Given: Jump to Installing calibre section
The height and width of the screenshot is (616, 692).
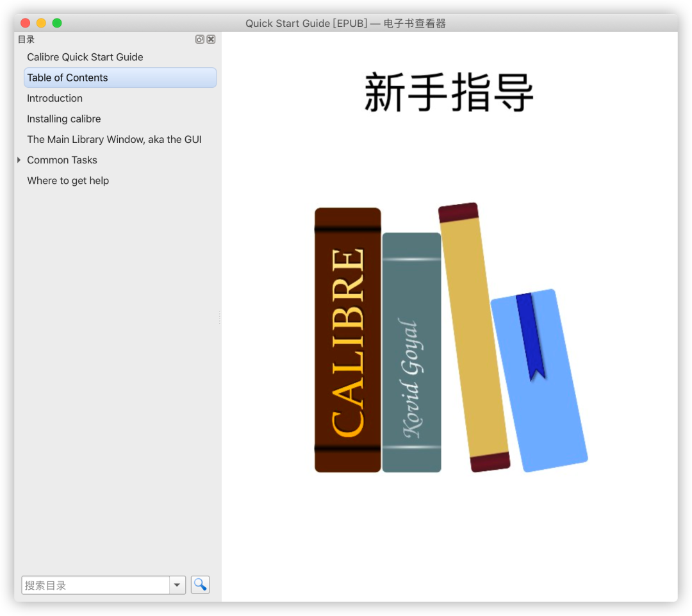Looking at the screenshot, I should [x=64, y=119].
